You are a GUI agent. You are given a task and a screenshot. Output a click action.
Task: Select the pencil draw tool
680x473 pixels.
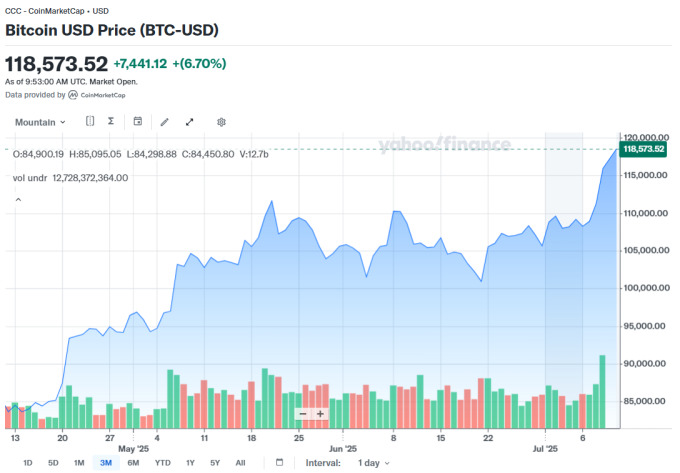[x=164, y=122]
